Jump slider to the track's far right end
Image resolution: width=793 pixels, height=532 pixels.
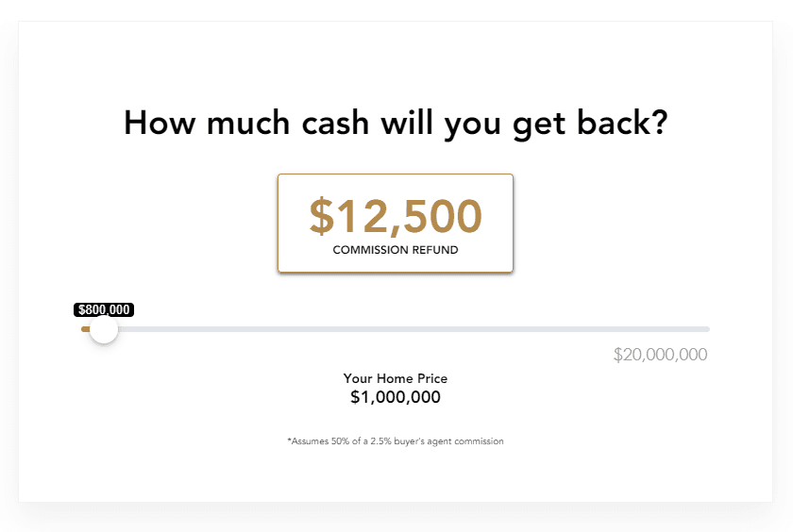click(707, 329)
